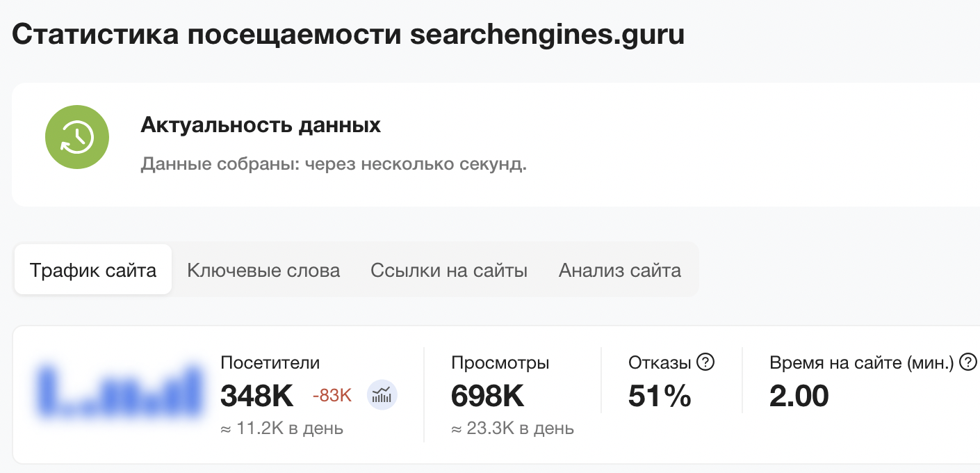Click the red -83K change indicator
980x473 pixels.
(x=332, y=396)
